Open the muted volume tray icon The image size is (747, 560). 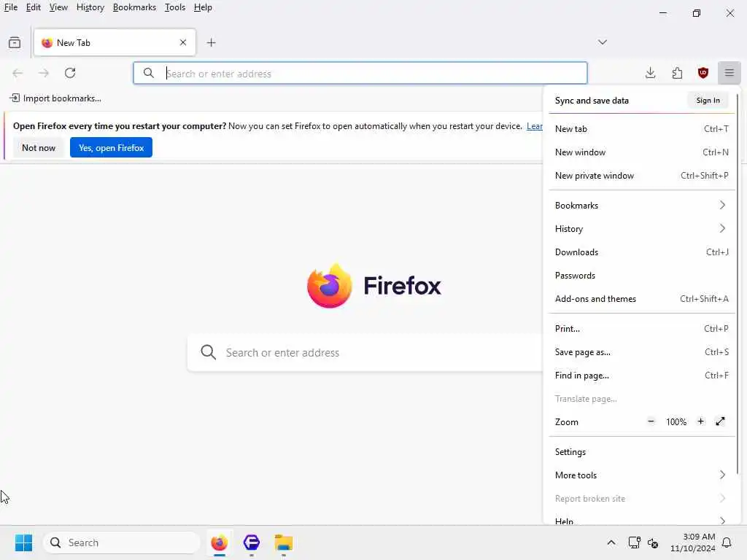tap(653, 542)
